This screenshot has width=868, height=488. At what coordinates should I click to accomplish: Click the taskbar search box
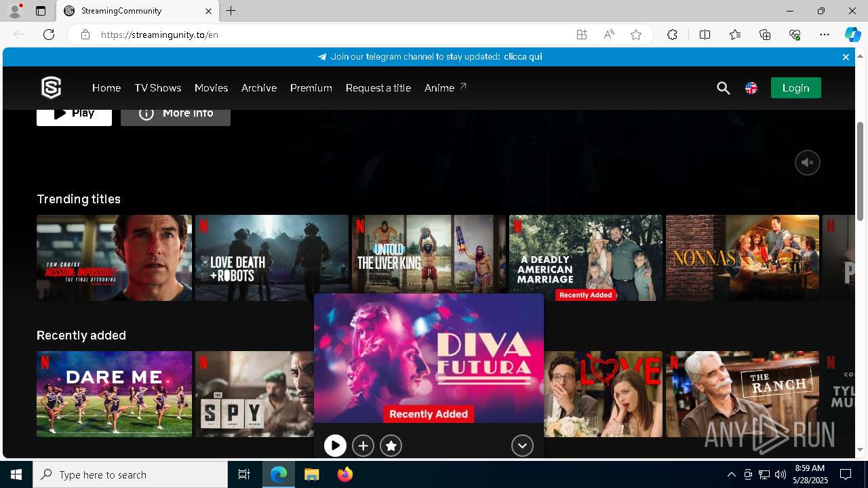coord(130,474)
